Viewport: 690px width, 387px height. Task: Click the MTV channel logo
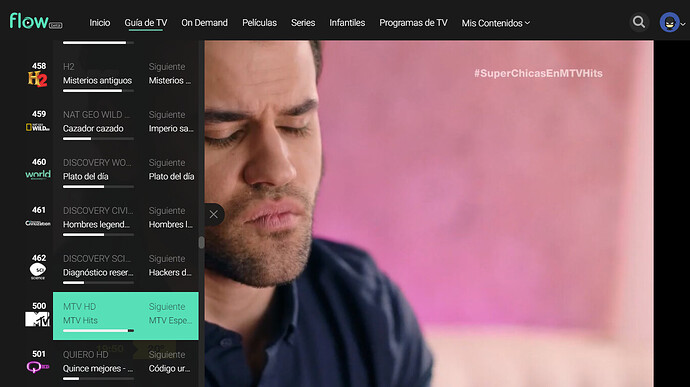(x=37, y=319)
